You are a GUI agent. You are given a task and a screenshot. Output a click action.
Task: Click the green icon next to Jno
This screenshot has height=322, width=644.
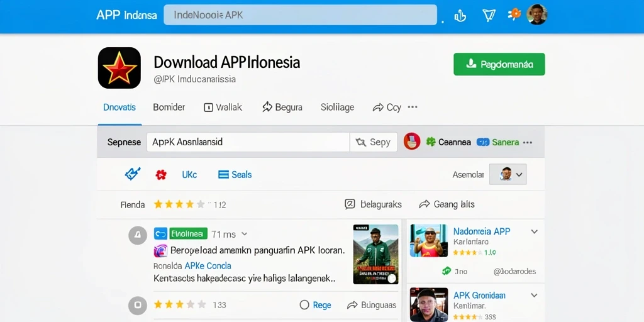pyautogui.click(x=446, y=271)
